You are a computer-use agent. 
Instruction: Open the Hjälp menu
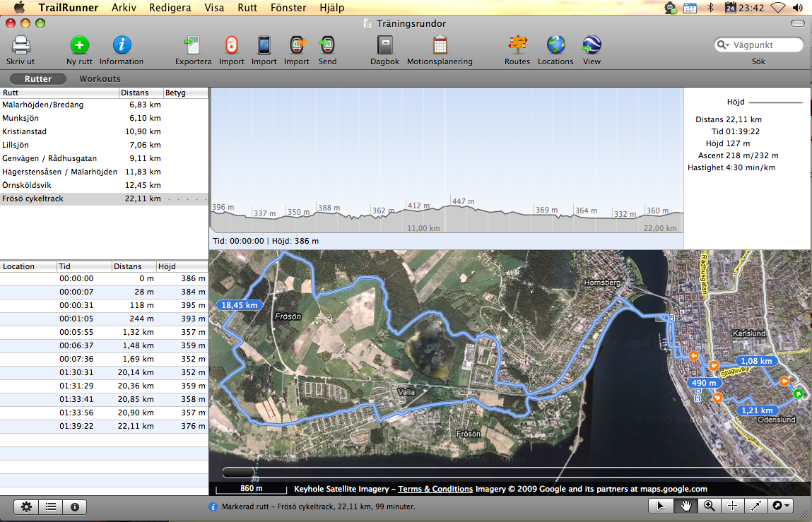coord(332,8)
